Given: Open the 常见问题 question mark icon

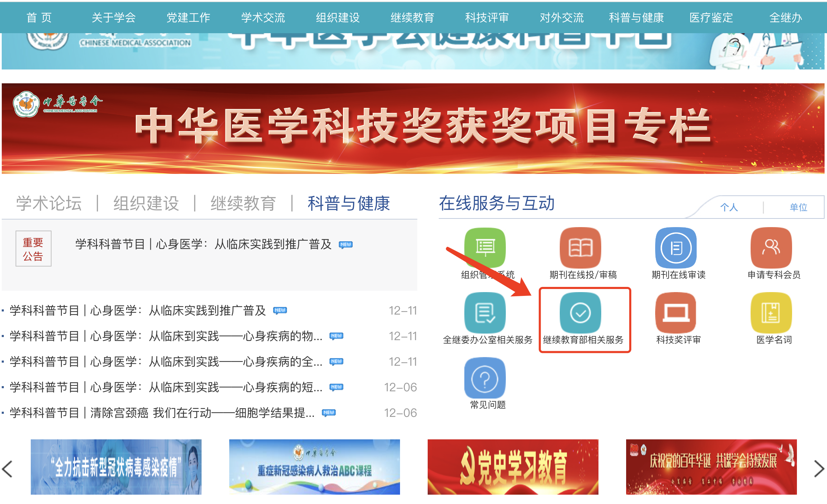Looking at the screenshot, I should pos(485,378).
